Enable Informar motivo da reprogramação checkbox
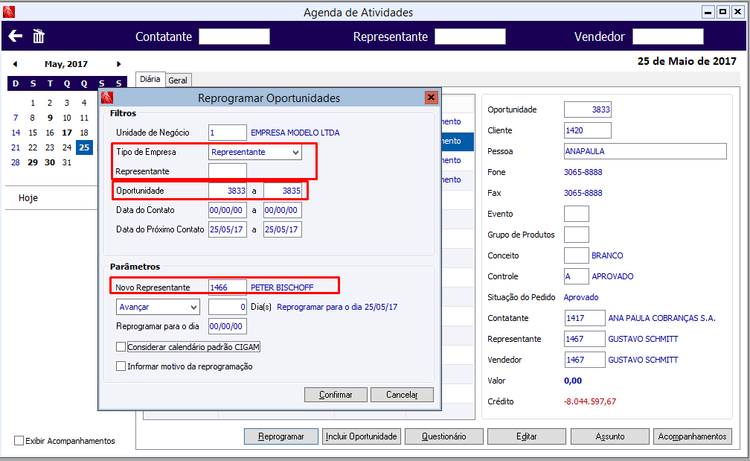 (121, 366)
